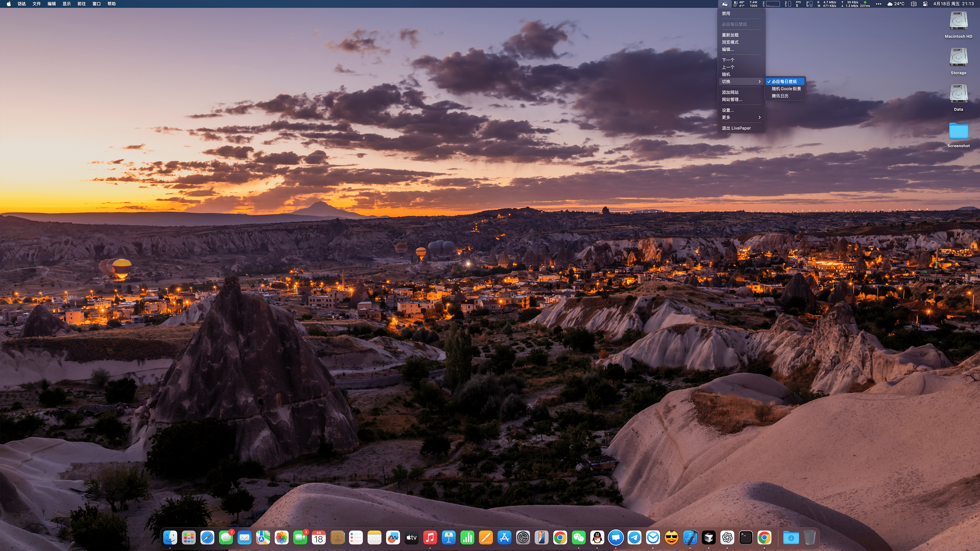Expand the 更多 submenu
This screenshot has width=980, height=551.
click(741, 117)
